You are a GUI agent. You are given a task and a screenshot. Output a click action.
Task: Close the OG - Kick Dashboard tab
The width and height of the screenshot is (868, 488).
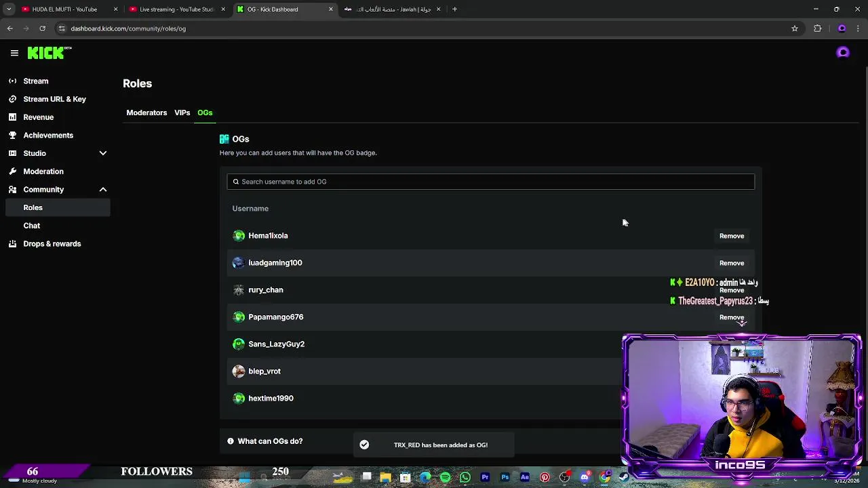coord(331,9)
